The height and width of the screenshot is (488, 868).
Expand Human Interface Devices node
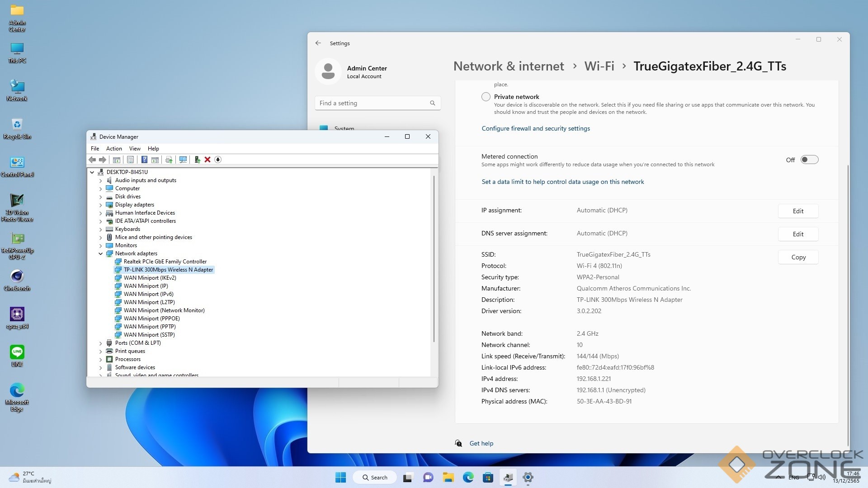[x=101, y=213]
